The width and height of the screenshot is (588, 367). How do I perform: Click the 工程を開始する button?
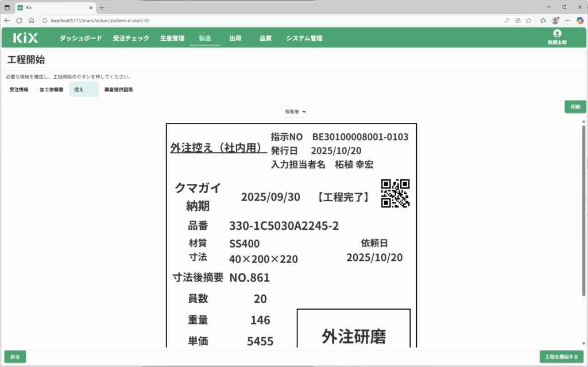pyautogui.click(x=562, y=357)
